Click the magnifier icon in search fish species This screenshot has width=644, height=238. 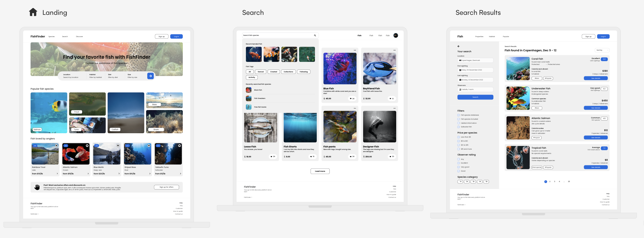[315, 35]
